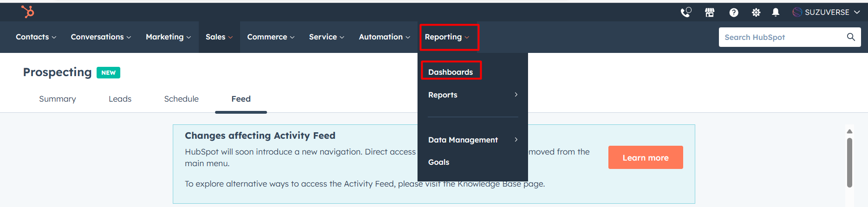Click the scrollbar up arrow
Screen dimensions: 868x207
[849, 132]
